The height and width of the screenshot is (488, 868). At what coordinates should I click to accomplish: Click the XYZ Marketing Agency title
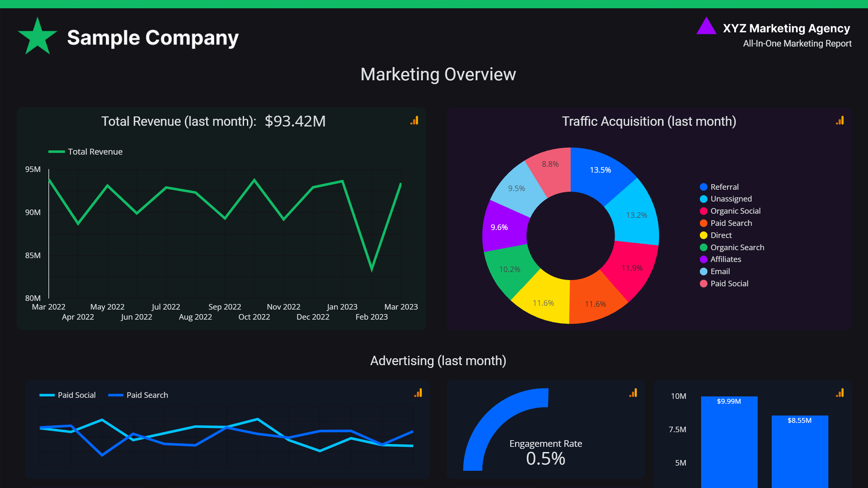coord(786,28)
